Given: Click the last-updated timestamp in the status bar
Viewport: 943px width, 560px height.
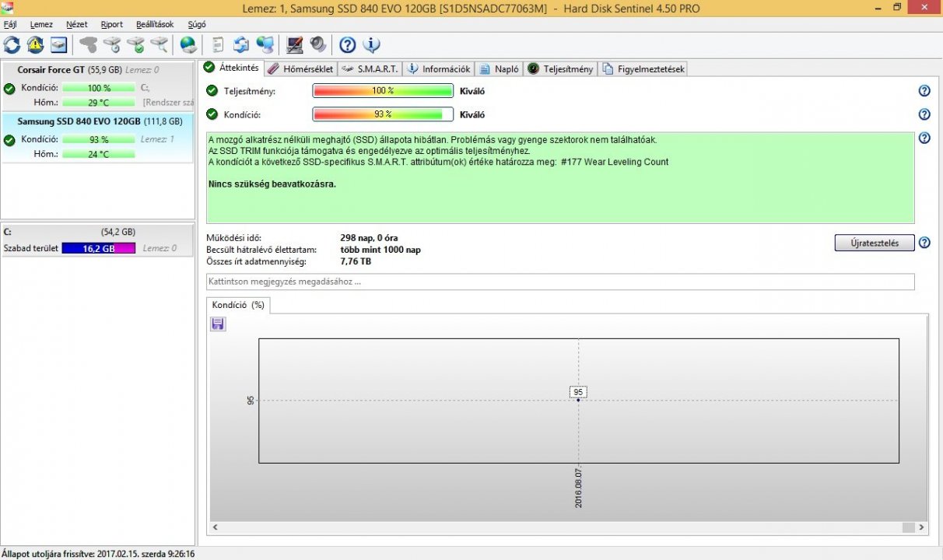Looking at the screenshot, I should (x=98, y=554).
